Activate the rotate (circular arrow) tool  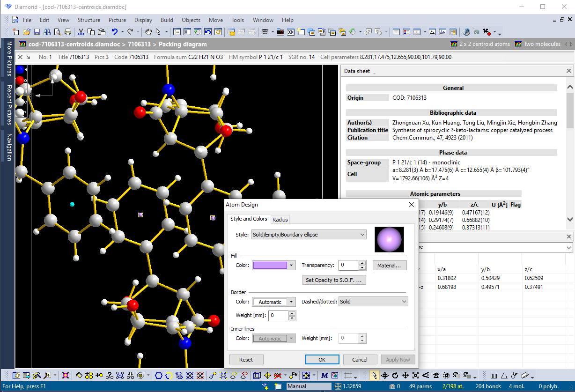pos(394,375)
